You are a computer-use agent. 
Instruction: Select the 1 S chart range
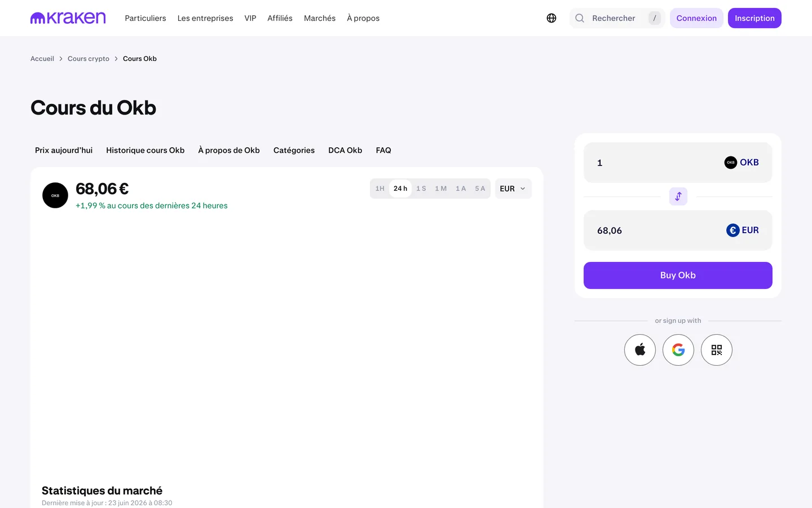tap(421, 189)
